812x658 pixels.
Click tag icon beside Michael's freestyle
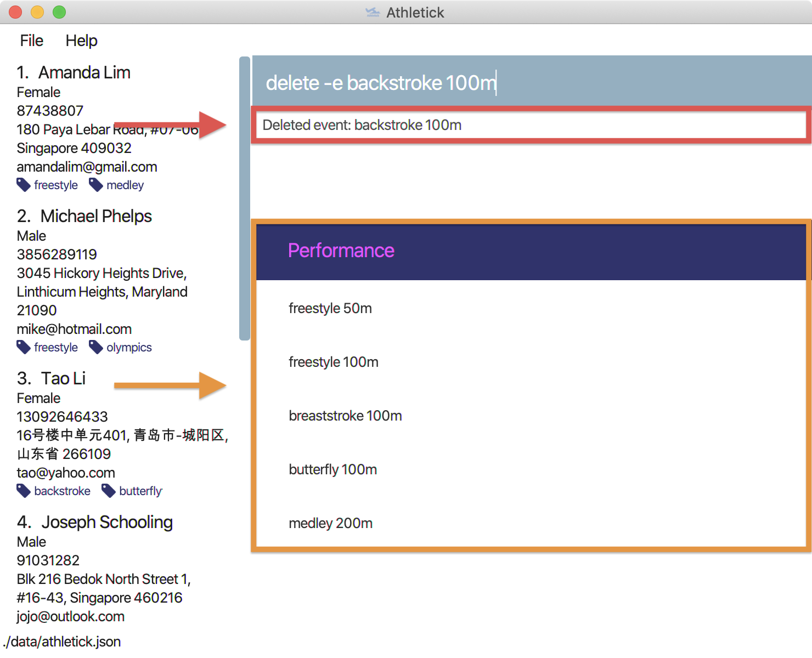click(24, 348)
